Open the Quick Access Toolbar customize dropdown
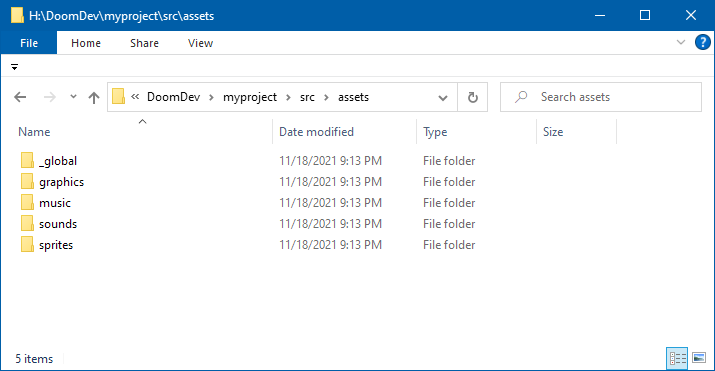The image size is (715, 371). tap(15, 67)
